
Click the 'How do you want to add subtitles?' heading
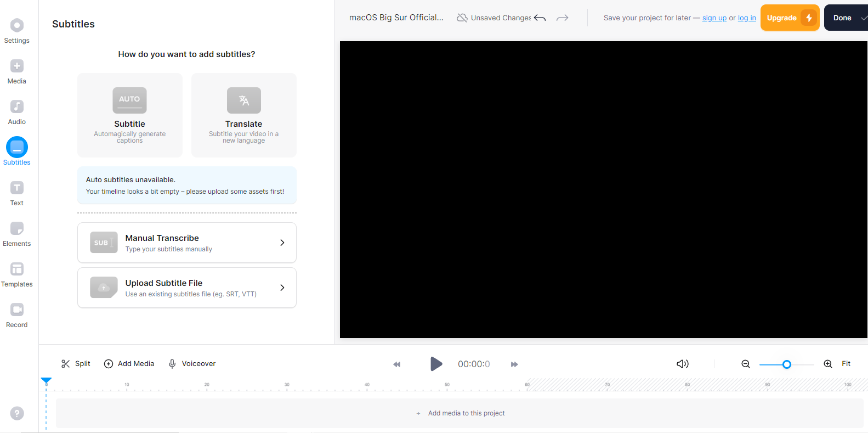[x=186, y=54]
